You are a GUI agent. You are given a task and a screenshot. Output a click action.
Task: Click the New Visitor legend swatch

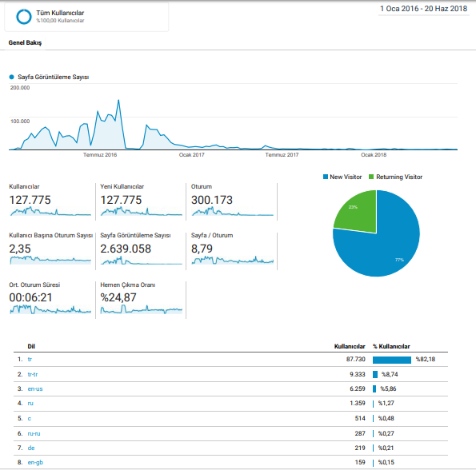[326, 177]
